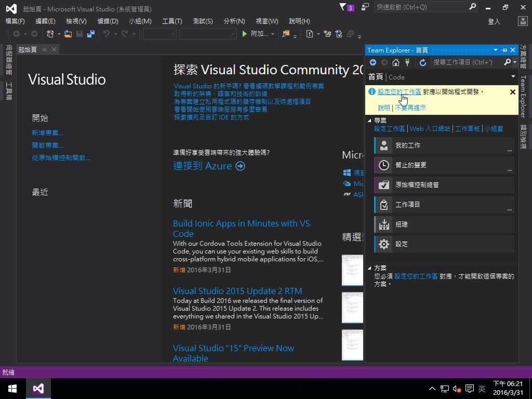Collapse the 方案 section
Viewport: 532px width, 399px height.
[369, 268]
